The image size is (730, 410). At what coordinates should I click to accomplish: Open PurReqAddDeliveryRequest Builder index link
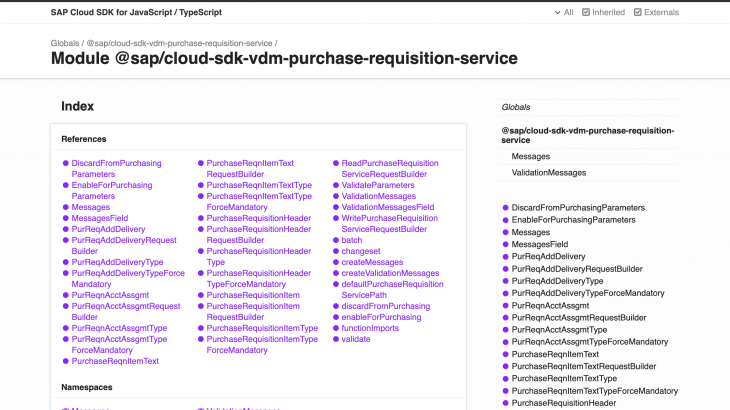pyautogui.click(x=124, y=246)
